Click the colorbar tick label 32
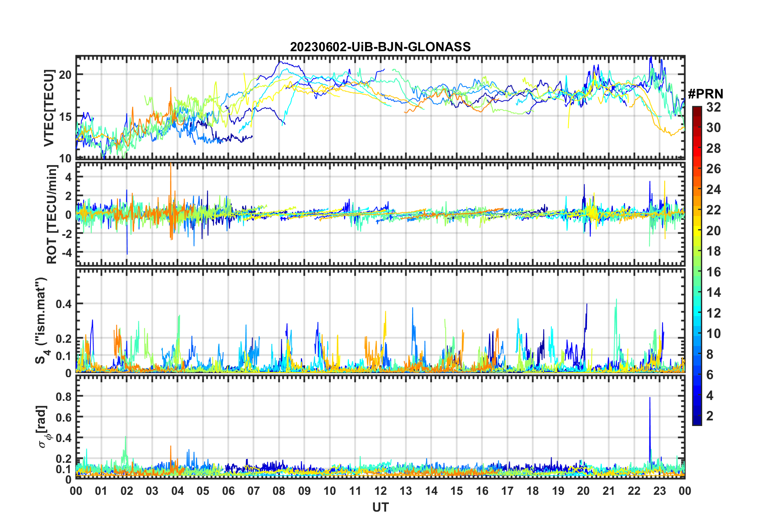The width and height of the screenshot is (761, 532). point(713,107)
